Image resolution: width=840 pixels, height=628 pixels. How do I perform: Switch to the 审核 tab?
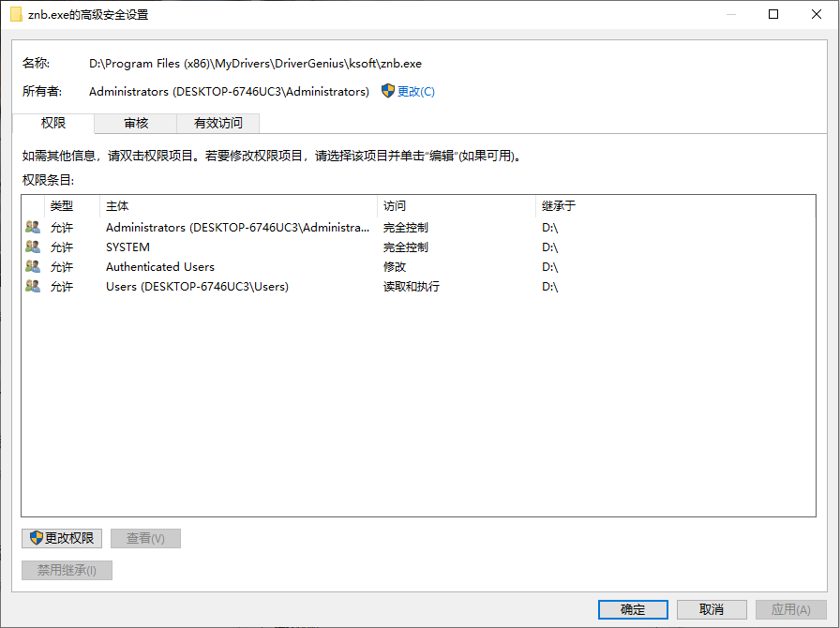tap(135, 123)
